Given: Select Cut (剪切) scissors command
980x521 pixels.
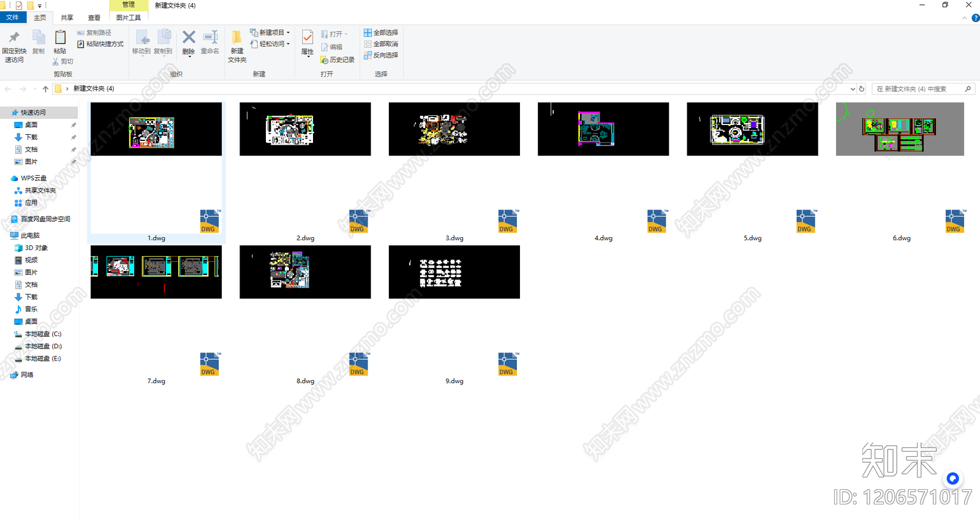Looking at the screenshot, I should pos(62,61).
